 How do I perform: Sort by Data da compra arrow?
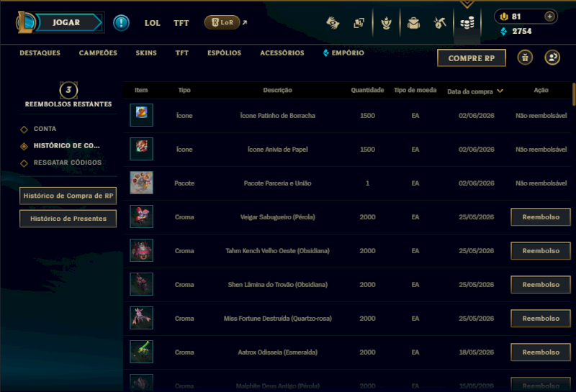click(500, 91)
